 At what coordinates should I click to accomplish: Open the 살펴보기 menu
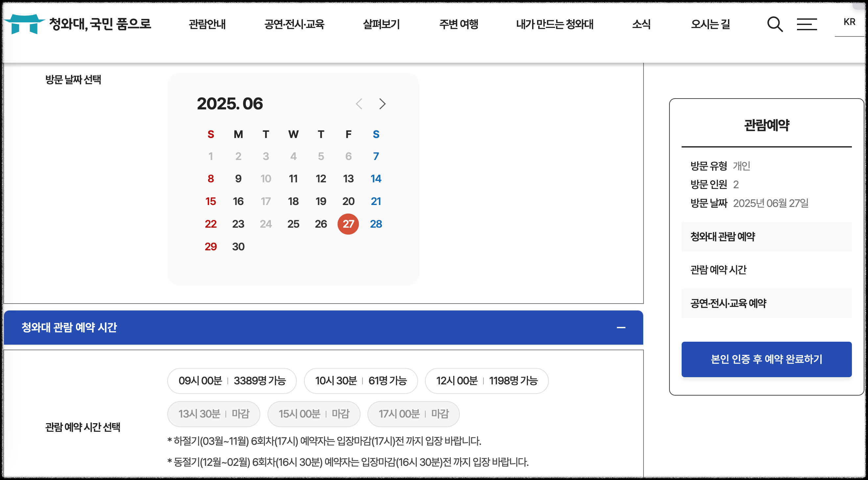click(x=381, y=24)
